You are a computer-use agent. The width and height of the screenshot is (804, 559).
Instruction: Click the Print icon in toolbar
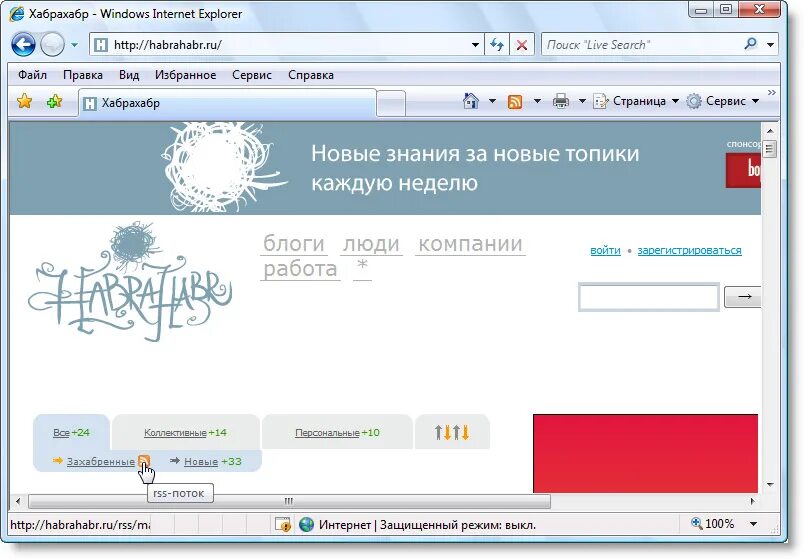click(x=561, y=101)
